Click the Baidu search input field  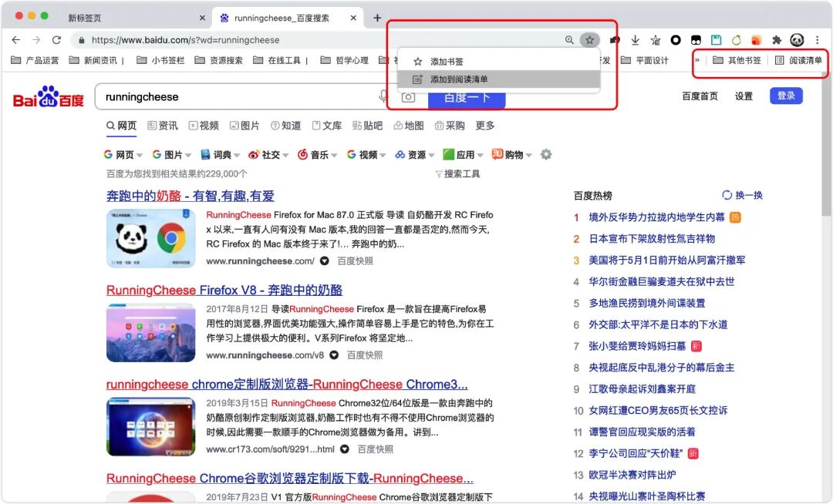click(x=239, y=97)
